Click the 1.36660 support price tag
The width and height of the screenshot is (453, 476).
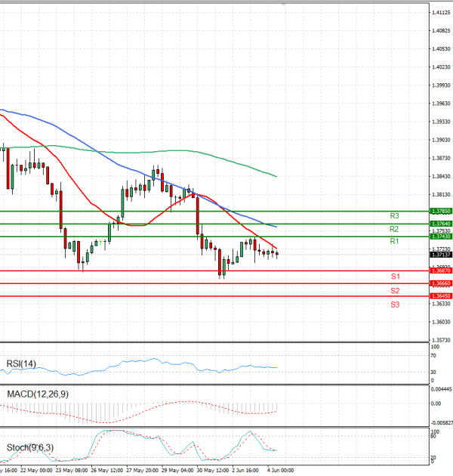(441, 283)
